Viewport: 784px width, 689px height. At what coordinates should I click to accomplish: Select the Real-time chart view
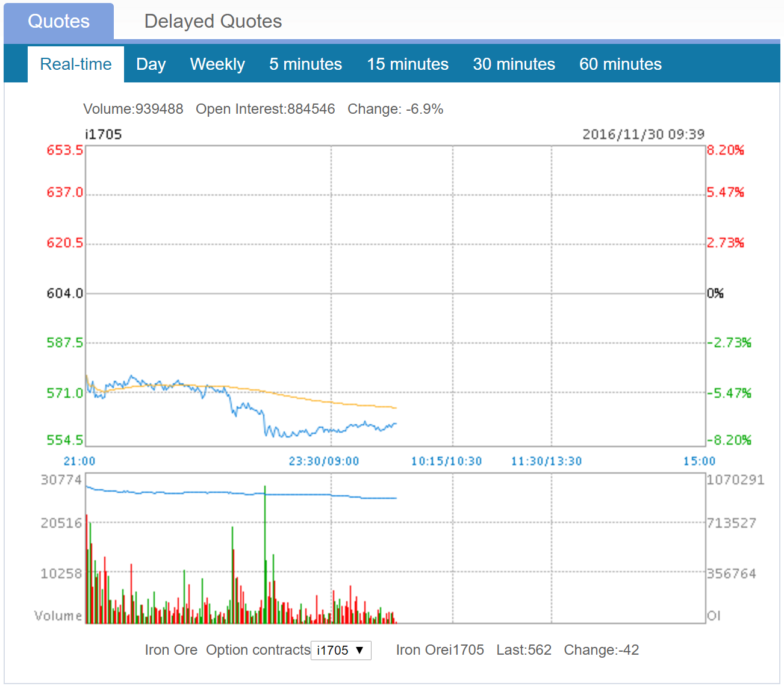click(76, 64)
